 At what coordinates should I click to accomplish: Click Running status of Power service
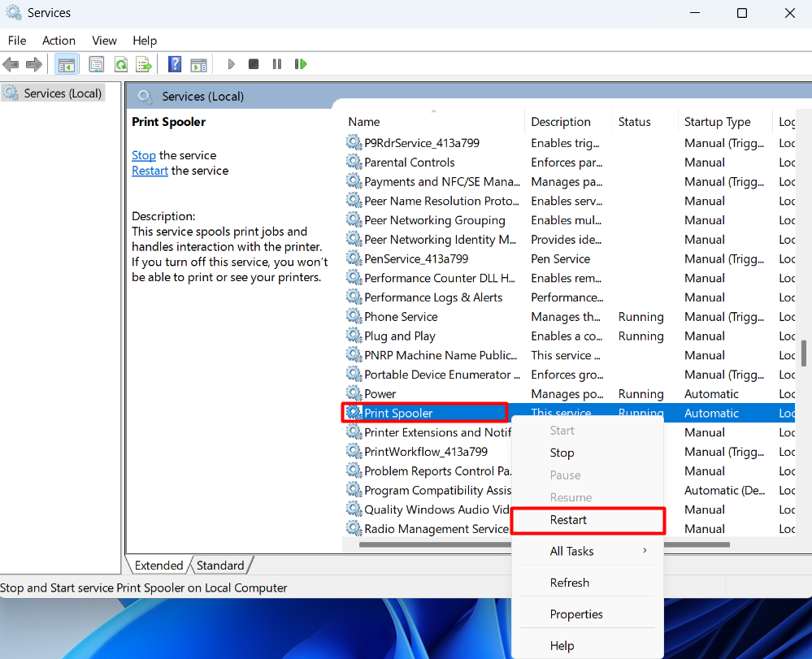640,394
